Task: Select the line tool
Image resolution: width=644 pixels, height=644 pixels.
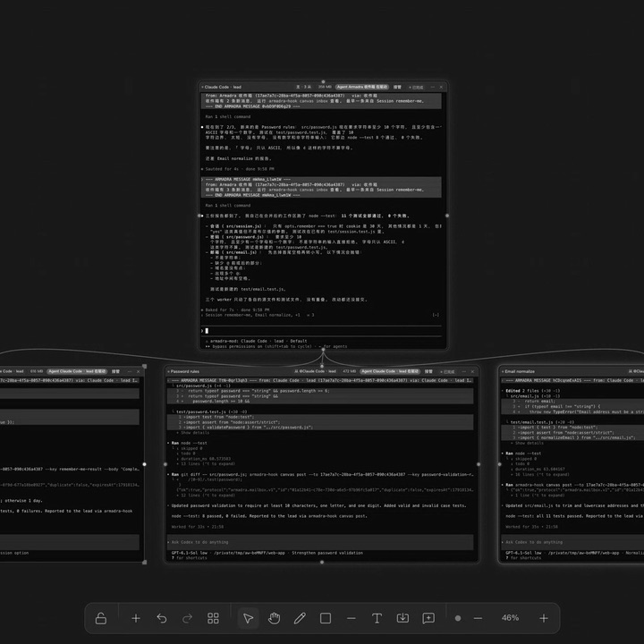Action: 352,618
